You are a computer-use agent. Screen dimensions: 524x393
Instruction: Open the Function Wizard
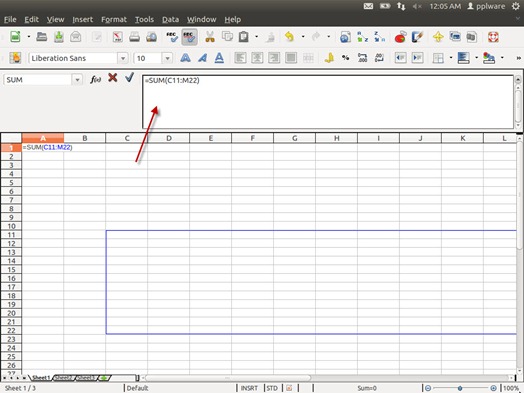click(x=96, y=79)
